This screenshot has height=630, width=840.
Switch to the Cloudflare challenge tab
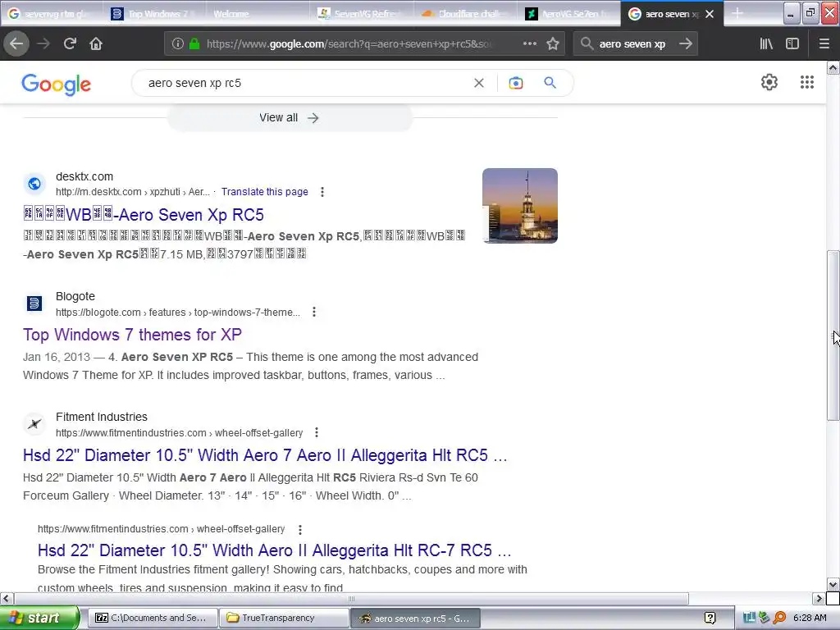point(464,14)
